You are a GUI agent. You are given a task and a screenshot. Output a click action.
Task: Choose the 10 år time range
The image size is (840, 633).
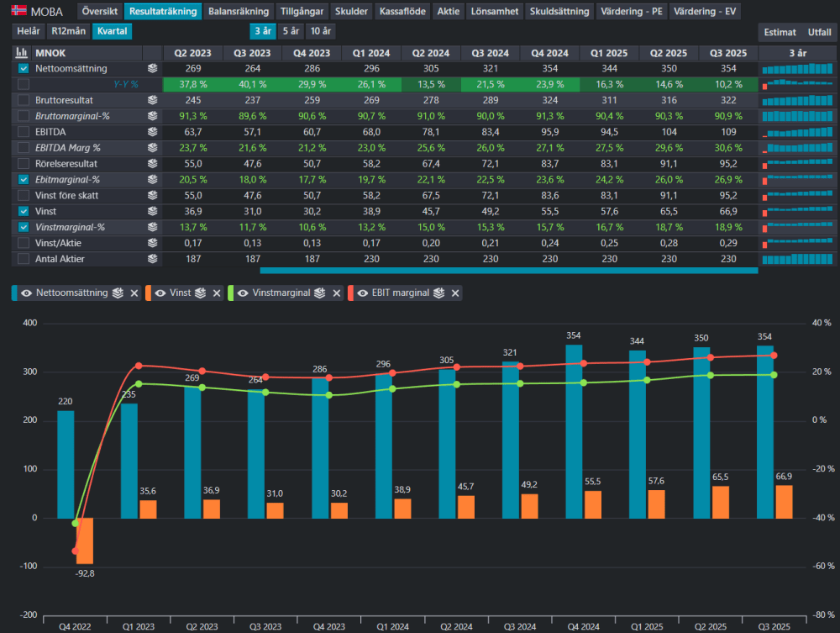click(x=320, y=31)
